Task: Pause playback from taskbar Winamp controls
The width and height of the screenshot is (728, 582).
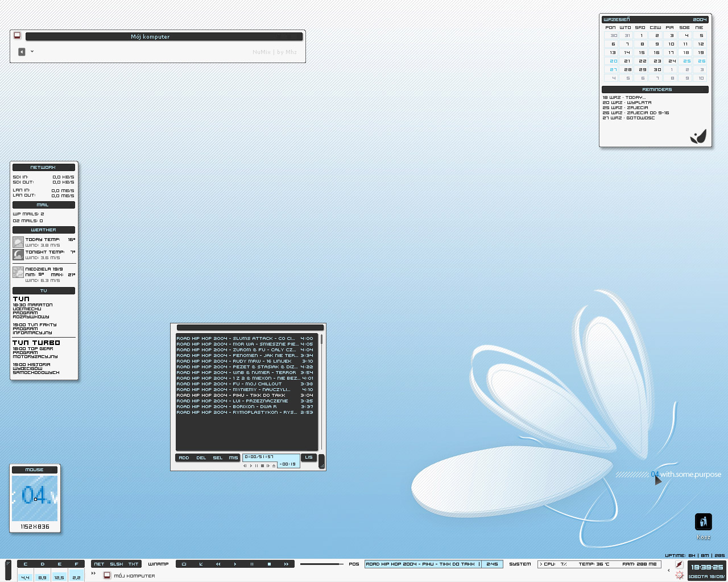Action: [x=252, y=564]
